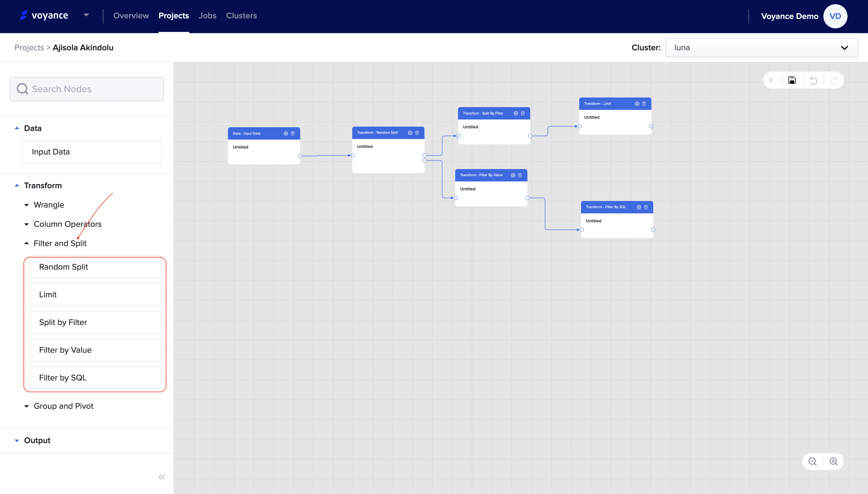Zoom in the canvas
Image resolution: width=868 pixels, height=494 pixels.
833,461
